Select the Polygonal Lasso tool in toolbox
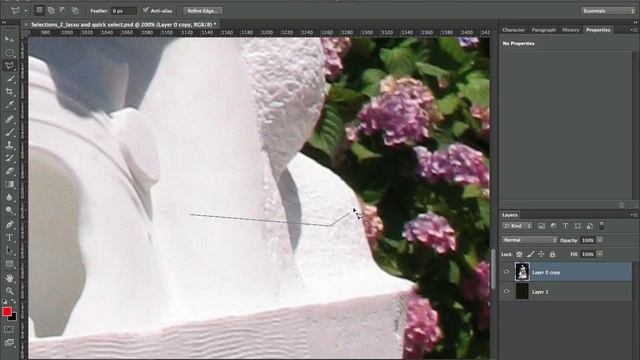The width and height of the screenshot is (640, 360). (9, 66)
